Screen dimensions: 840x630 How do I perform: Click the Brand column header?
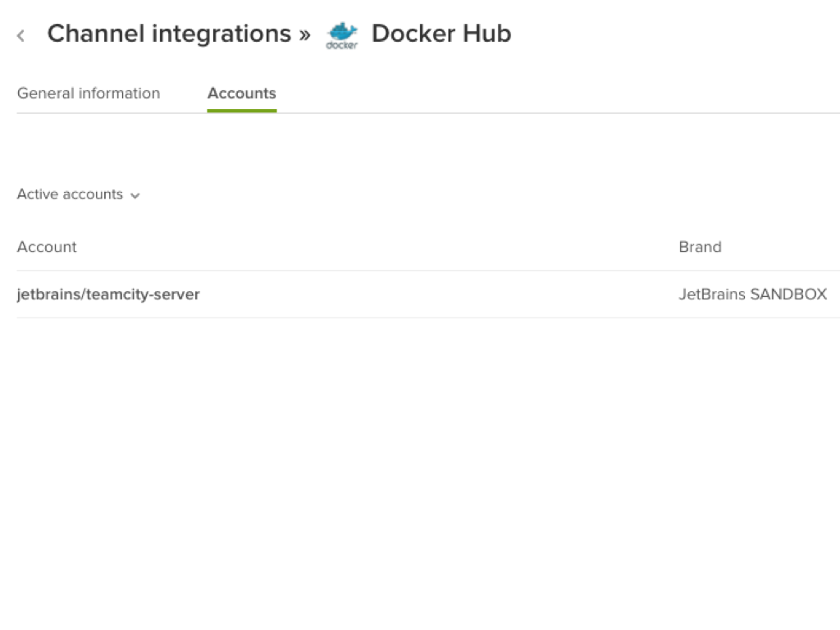point(700,247)
